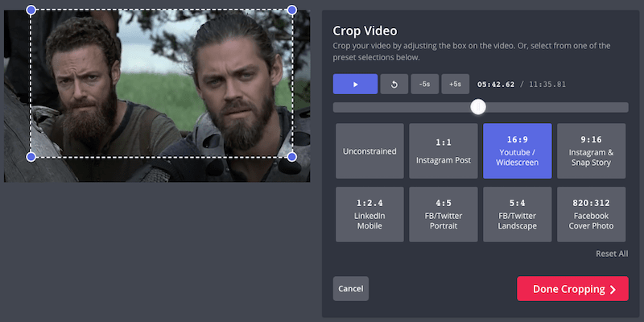Choose the Unconstrained crop preset
644x322 pixels.
click(x=369, y=151)
